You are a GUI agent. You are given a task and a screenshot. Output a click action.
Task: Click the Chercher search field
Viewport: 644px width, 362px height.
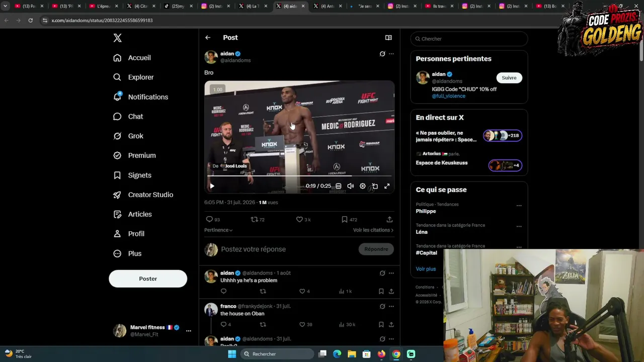click(469, 39)
